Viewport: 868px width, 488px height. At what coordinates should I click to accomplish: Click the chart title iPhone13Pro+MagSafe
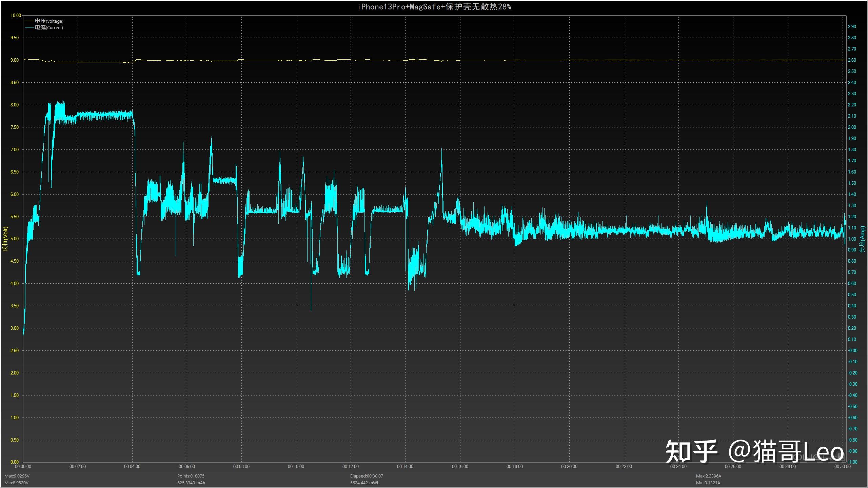tap(434, 7)
